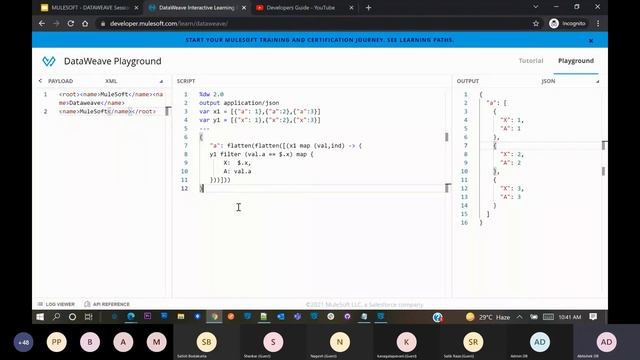Open Task View on the taskbar
Viewport: 640px width, 360px height.
click(88, 317)
